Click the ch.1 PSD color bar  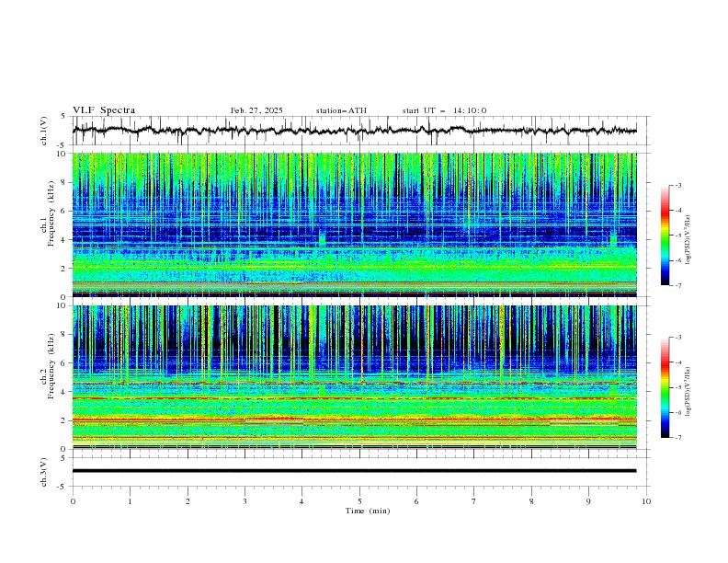(665, 235)
